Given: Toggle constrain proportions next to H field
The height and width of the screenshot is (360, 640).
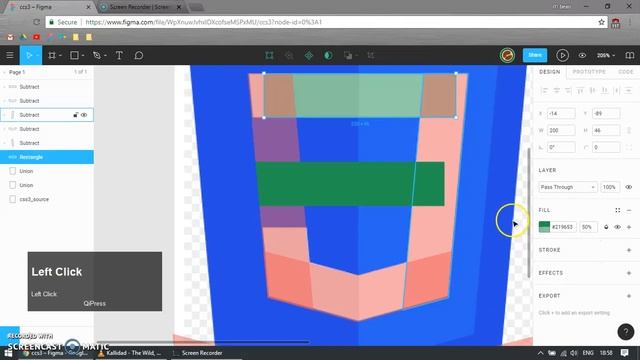Looking at the screenshot, I should [629, 130].
